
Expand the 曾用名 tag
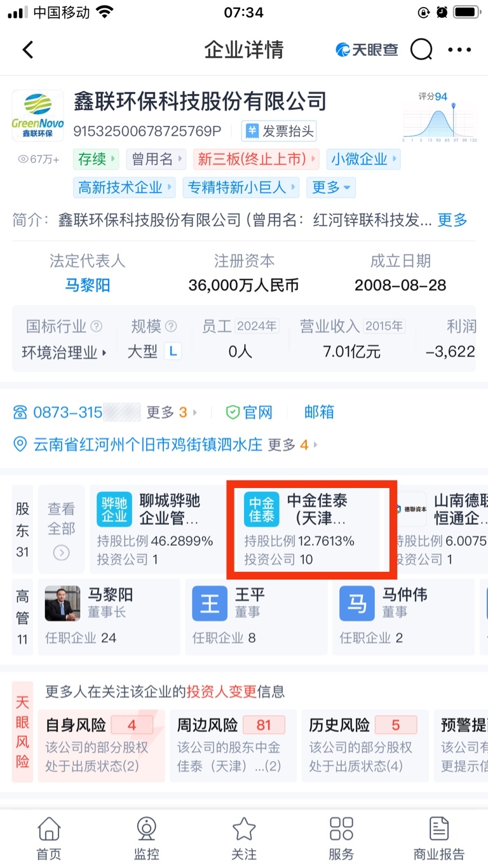[x=156, y=159]
